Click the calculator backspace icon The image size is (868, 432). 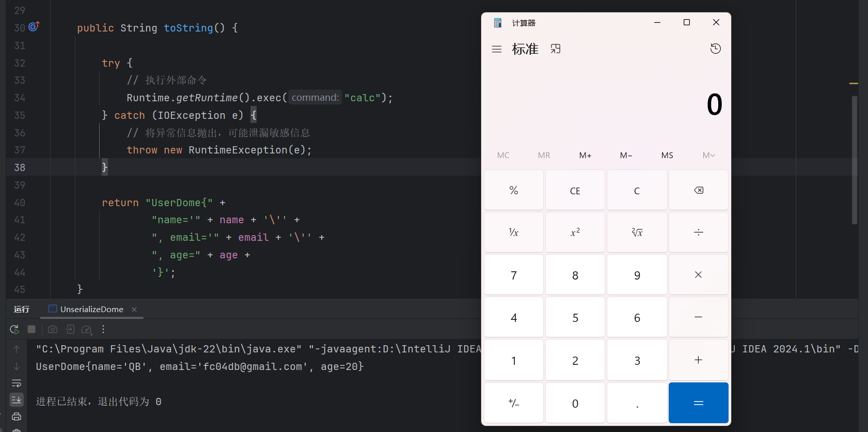(698, 190)
